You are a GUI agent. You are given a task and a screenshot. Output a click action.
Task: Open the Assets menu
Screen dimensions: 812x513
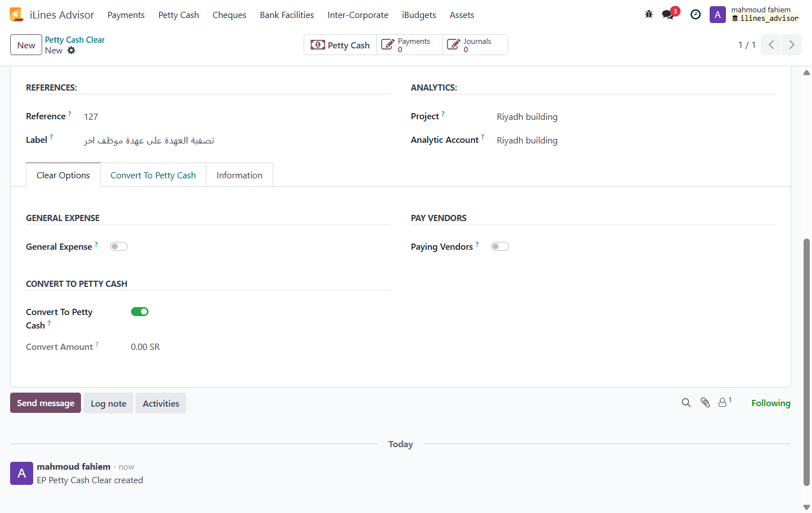coord(462,15)
